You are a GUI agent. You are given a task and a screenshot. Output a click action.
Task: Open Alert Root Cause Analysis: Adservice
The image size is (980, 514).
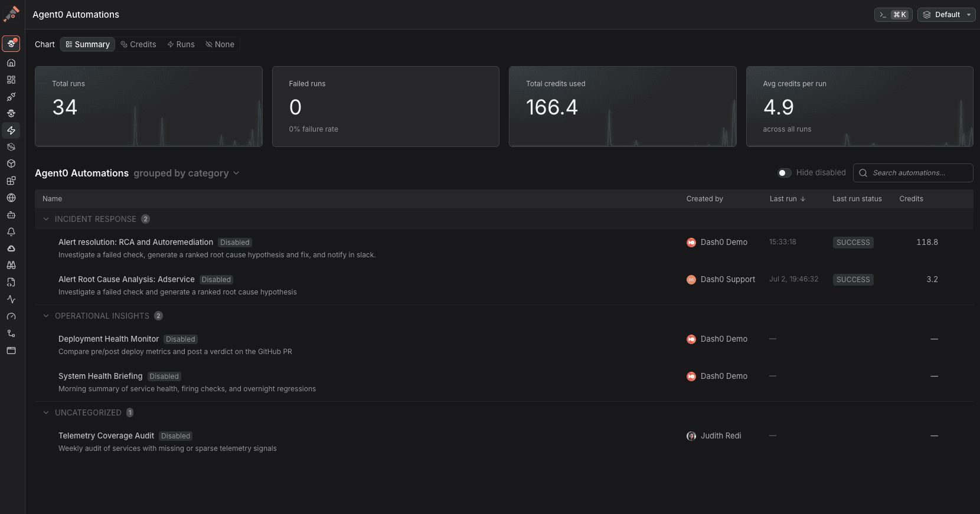click(x=126, y=279)
